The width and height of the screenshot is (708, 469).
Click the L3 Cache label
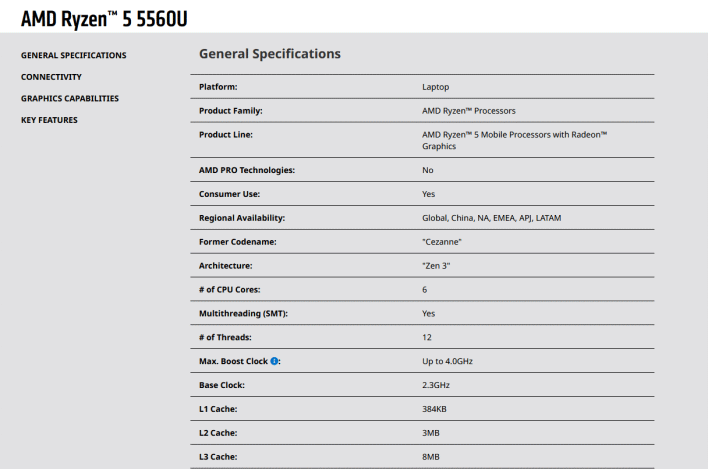(x=218, y=457)
